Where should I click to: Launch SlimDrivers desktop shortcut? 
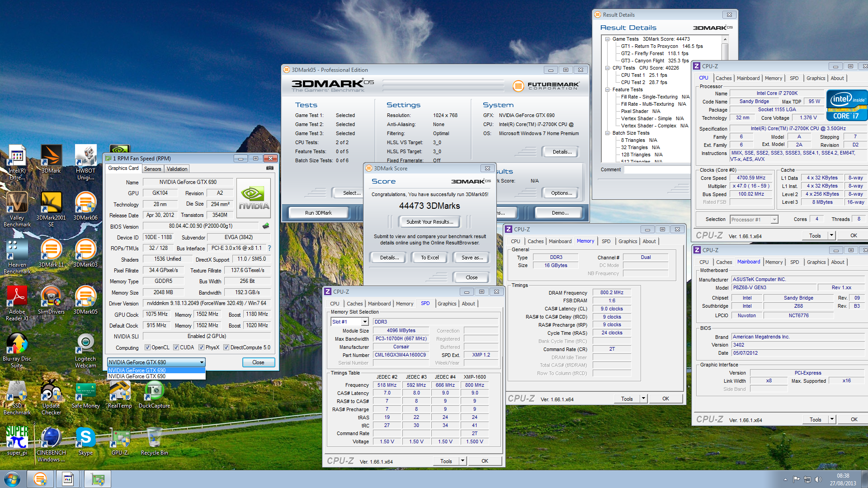coord(51,300)
